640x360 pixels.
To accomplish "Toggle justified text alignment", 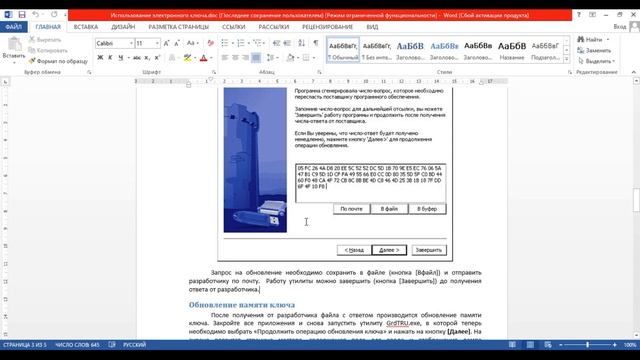I will (256, 58).
